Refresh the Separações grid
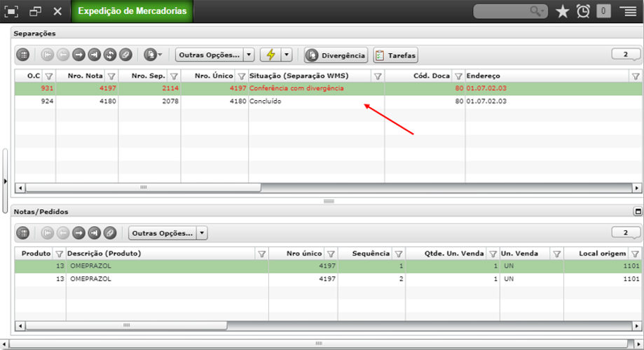644x350 pixels. coord(109,55)
